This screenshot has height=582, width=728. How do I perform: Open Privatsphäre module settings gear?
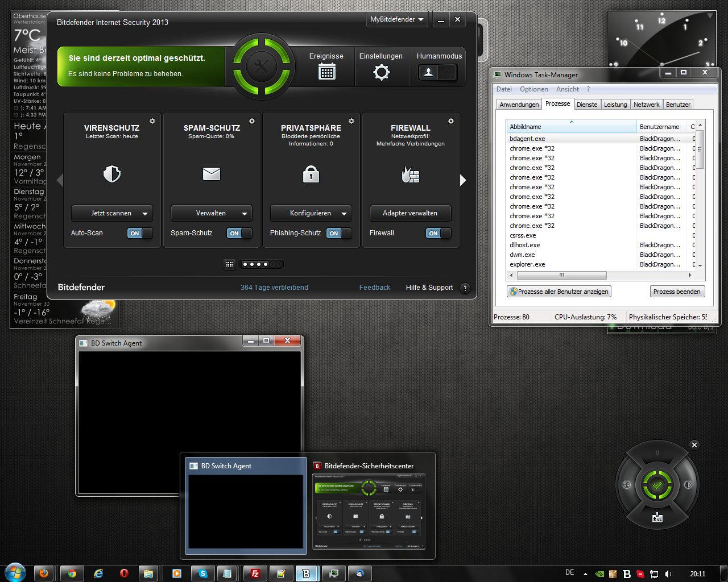351,121
